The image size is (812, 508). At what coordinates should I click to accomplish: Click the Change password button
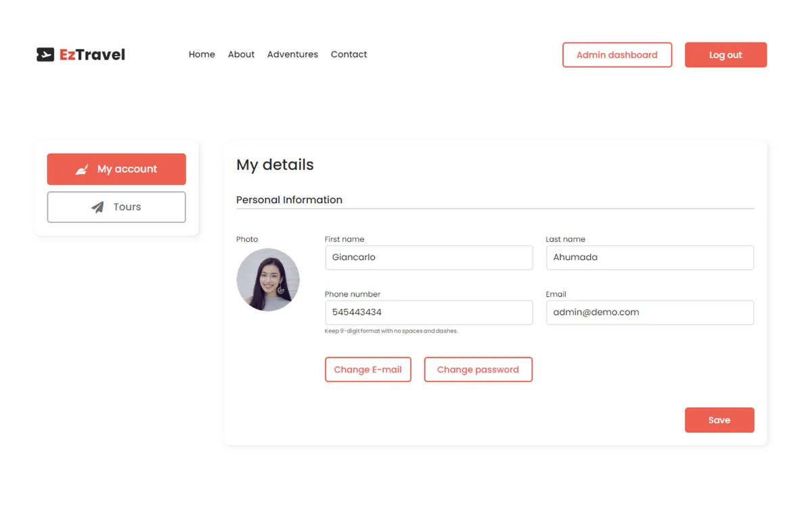478,370
